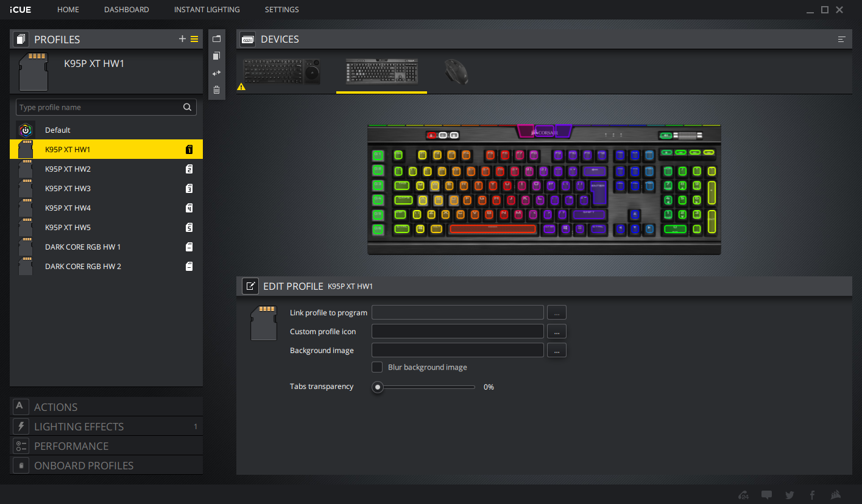Click the search magnifier icon
The image size is (862, 504).
click(187, 107)
